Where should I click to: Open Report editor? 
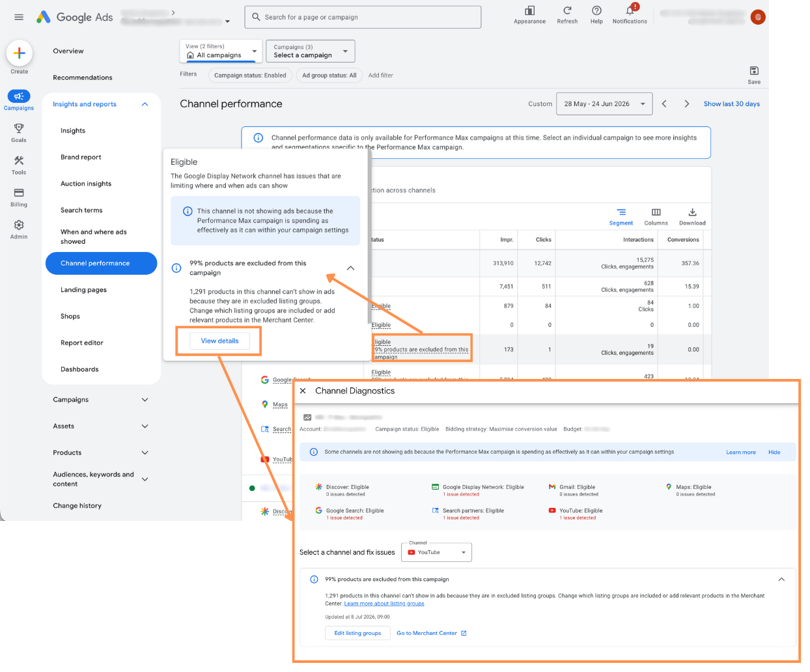point(82,343)
